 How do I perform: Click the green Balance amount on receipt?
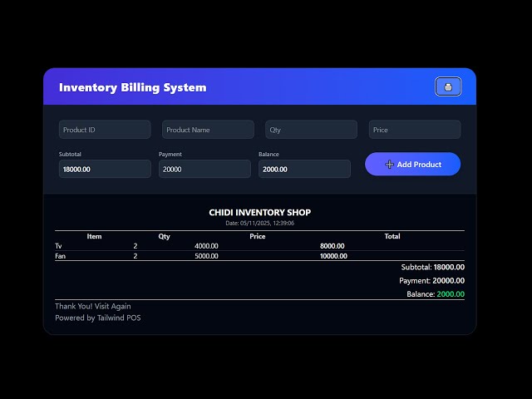click(451, 294)
